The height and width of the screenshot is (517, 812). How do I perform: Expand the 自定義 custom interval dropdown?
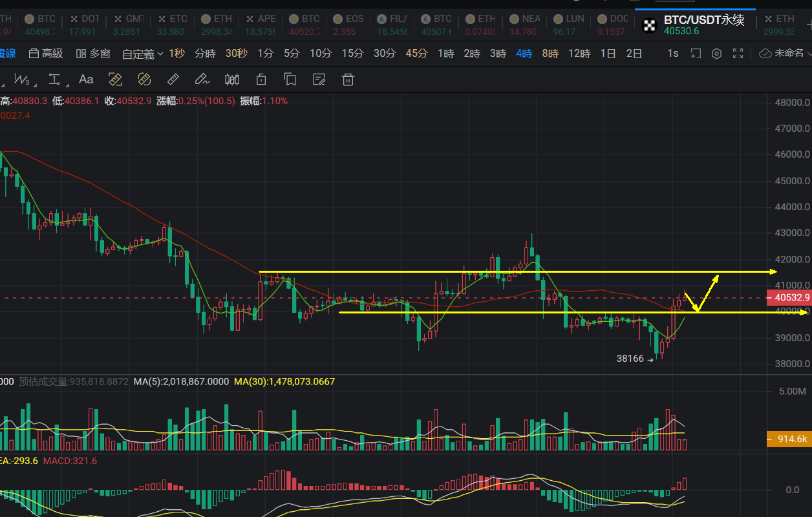[x=142, y=54]
